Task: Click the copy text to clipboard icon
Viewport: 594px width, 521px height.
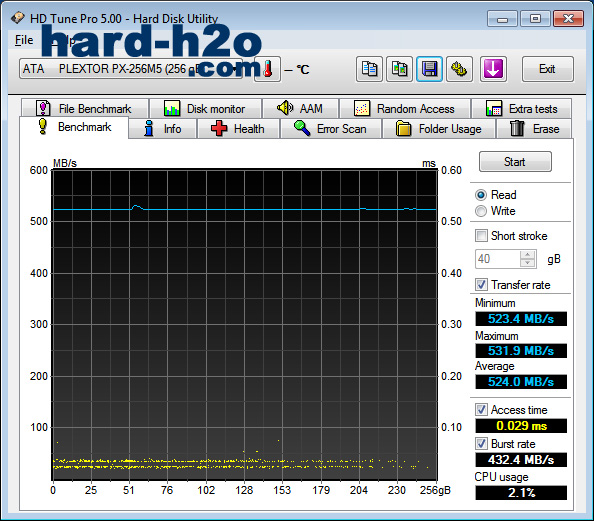Action: tap(369, 69)
